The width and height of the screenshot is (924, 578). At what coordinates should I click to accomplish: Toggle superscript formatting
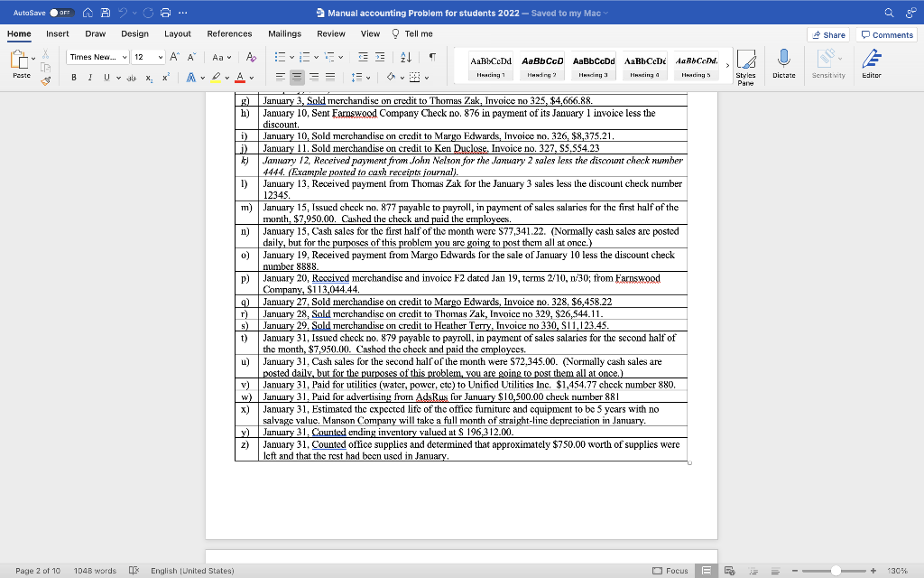[x=166, y=78]
